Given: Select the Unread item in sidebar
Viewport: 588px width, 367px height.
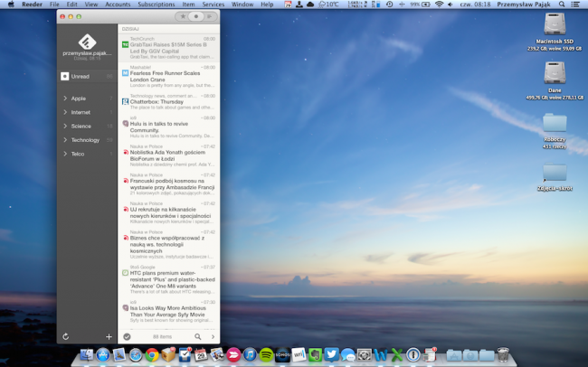Looking at the screenshot, I should coord(87,77).
